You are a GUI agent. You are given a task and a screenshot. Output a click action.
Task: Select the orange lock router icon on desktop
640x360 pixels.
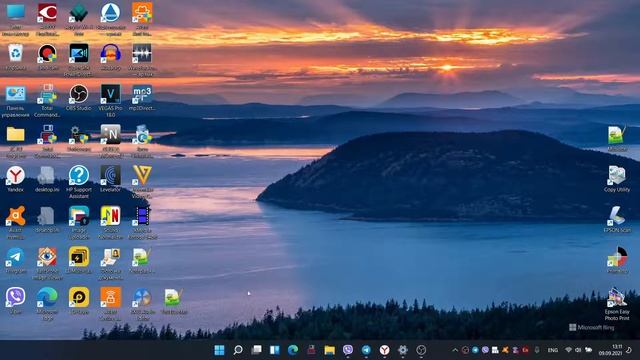tap(111, 297)
